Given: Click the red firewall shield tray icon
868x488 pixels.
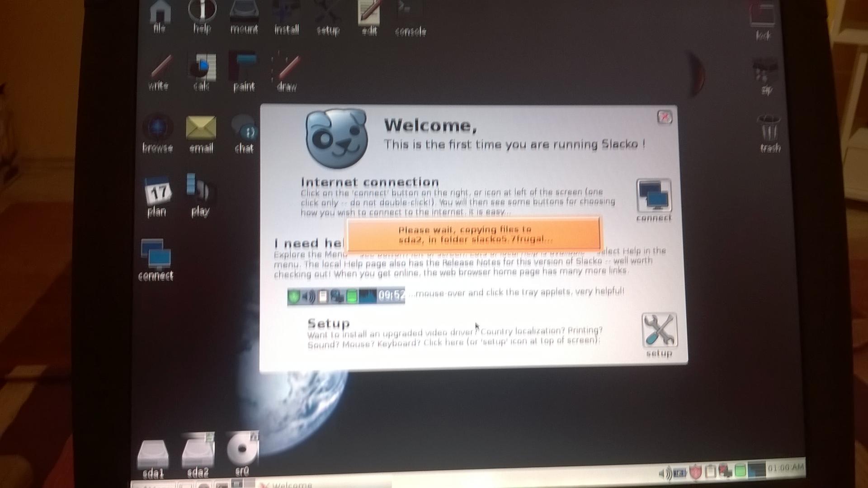Looking at the screenshot, I should [x=695, y=471].
